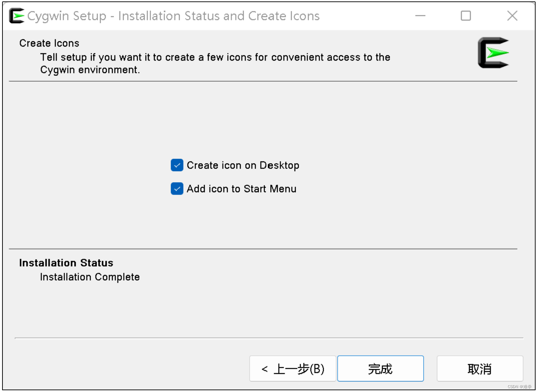Click the 'Installation Status' heading
Viewport: 537px width, 392px height.
(66, 263)
